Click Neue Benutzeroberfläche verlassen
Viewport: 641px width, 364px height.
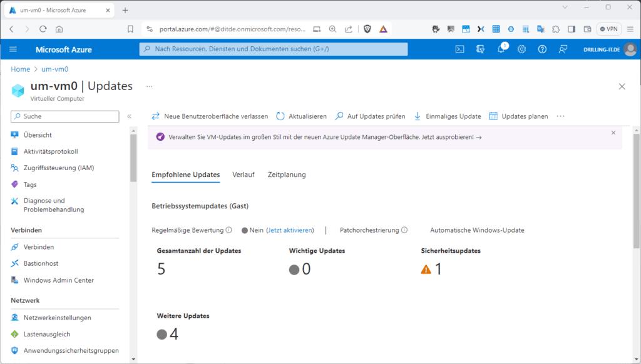(210, 116)
